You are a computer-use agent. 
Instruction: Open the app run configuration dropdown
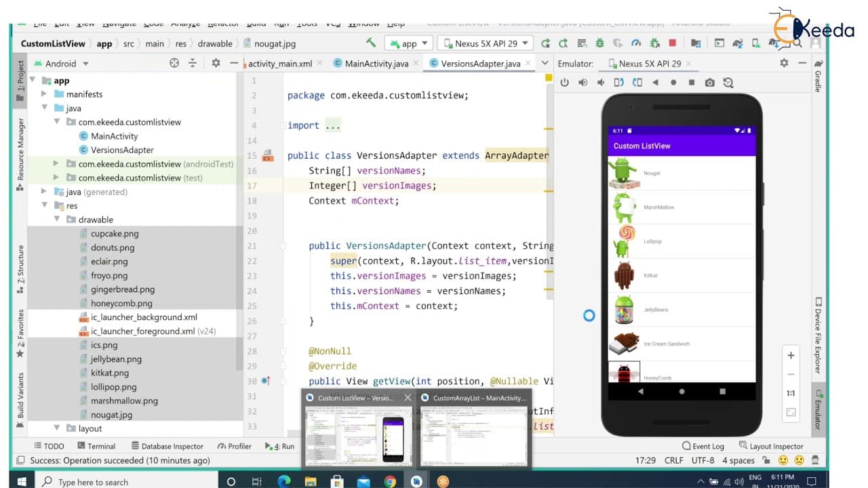[408, 43]
